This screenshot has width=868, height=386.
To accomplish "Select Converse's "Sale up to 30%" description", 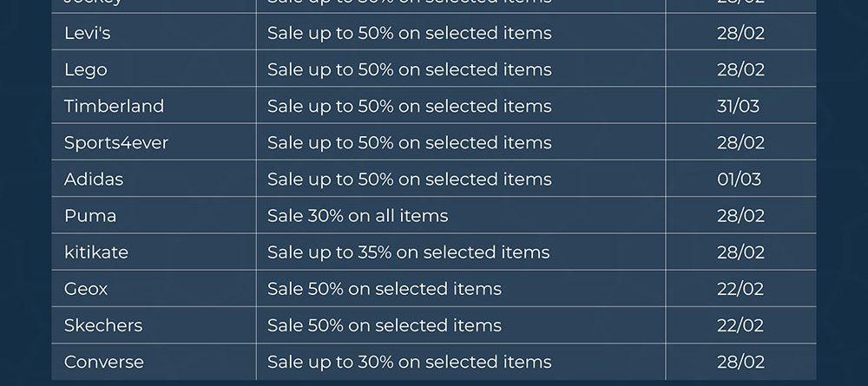I will [409, 362].
